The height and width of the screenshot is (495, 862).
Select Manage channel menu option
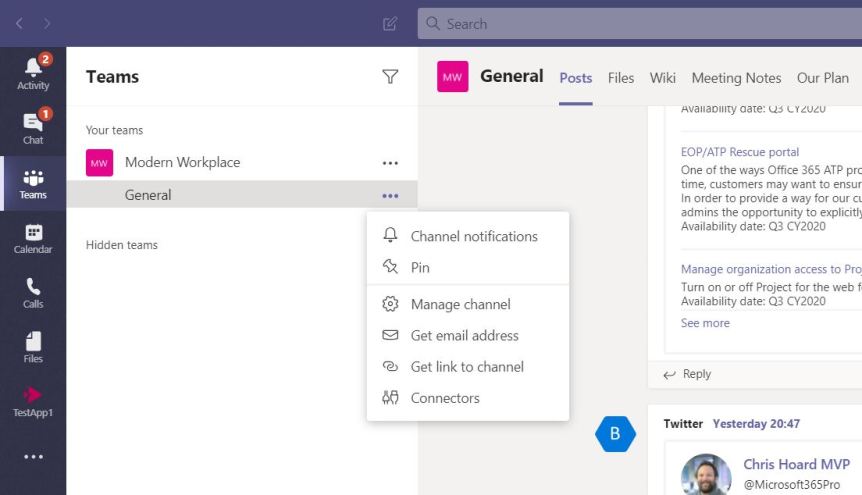460,304
